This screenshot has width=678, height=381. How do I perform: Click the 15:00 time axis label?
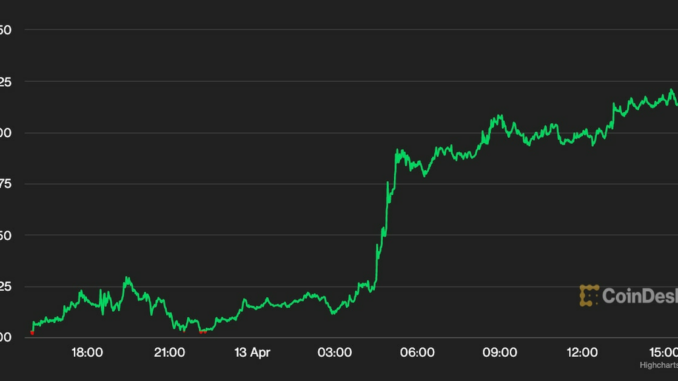click(664, 352)
